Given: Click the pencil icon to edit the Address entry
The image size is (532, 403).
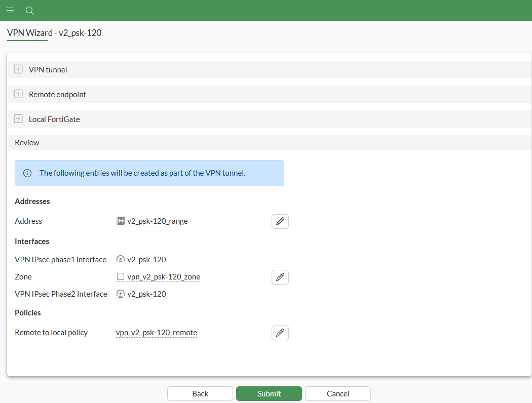Looking at the screenshot, I should [280, 221].
